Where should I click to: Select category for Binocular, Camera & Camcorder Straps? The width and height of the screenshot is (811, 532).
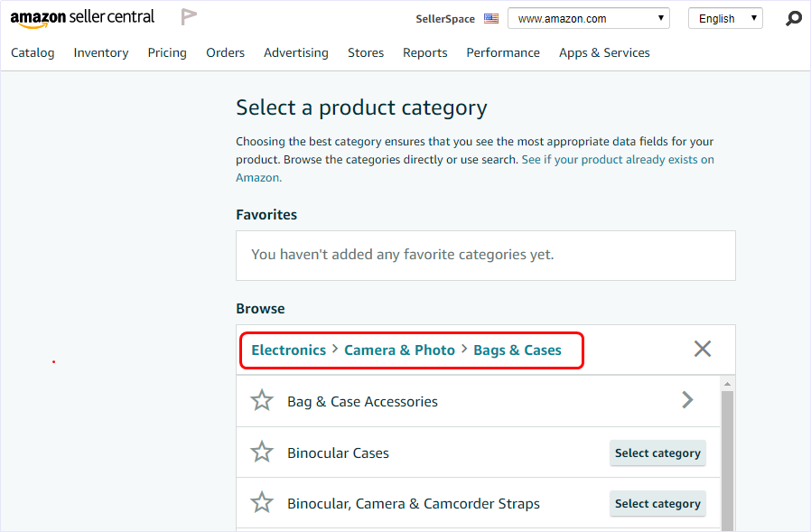click(x=657, y=503)
